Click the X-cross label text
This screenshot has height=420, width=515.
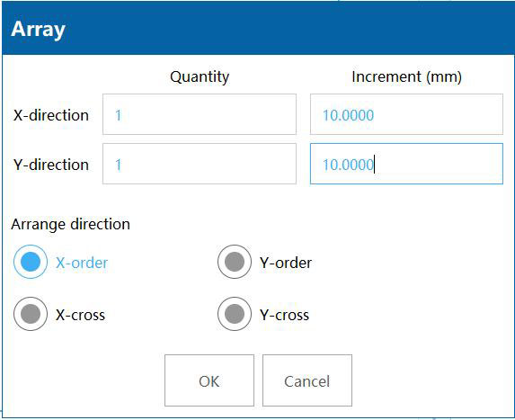(x=80, y=315)
